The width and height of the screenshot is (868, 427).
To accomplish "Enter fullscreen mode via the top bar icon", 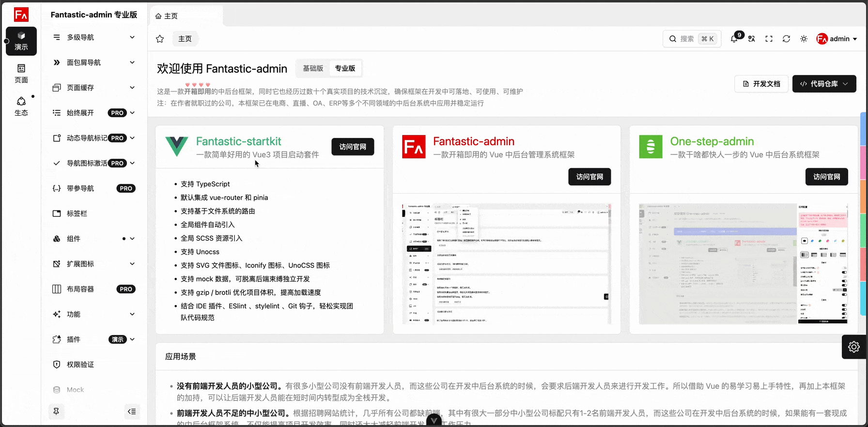I will [769, 39].
